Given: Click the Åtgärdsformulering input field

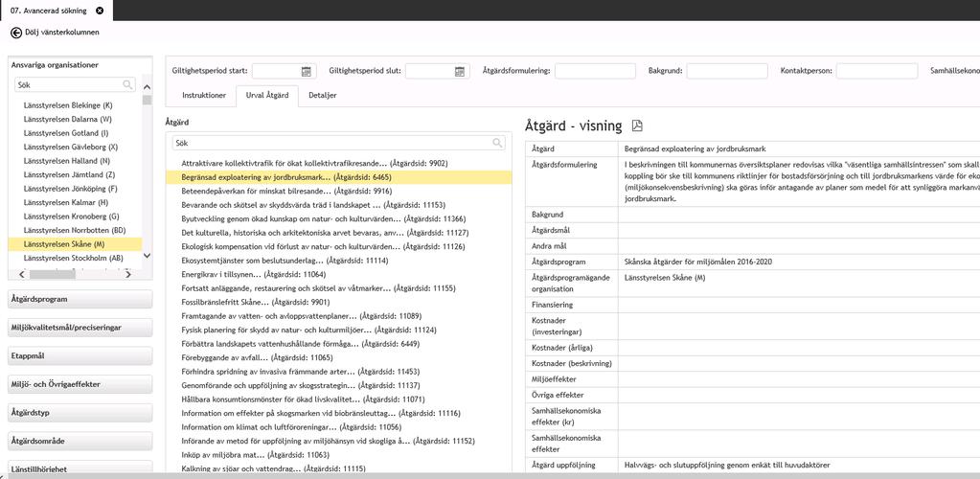Looking at the screenshot, I should pos(595,71).
